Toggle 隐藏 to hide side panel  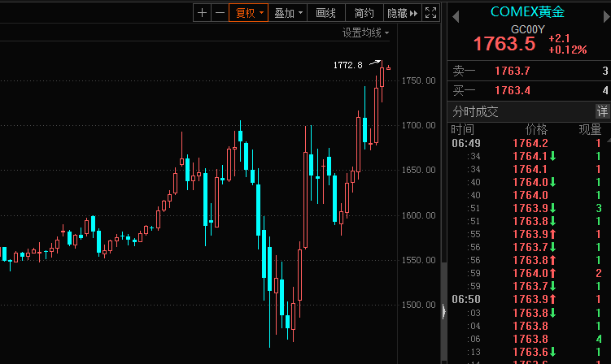point(402,12)
